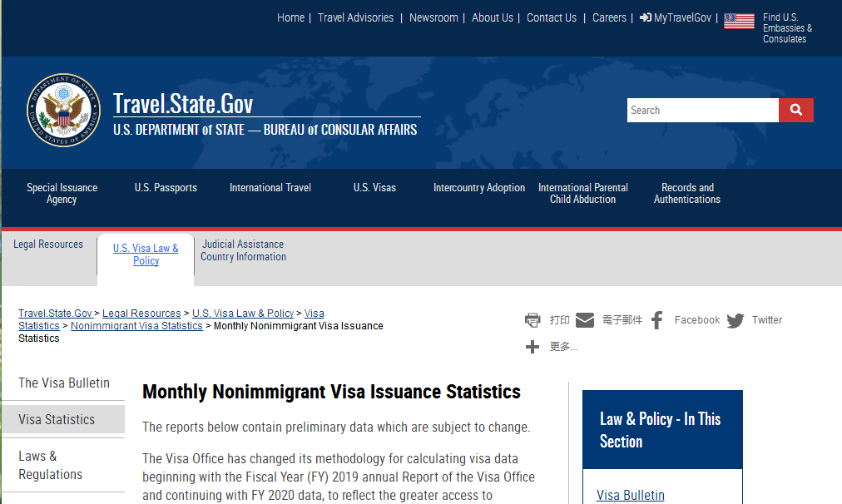Open Contact Us link

pos(552,17)
